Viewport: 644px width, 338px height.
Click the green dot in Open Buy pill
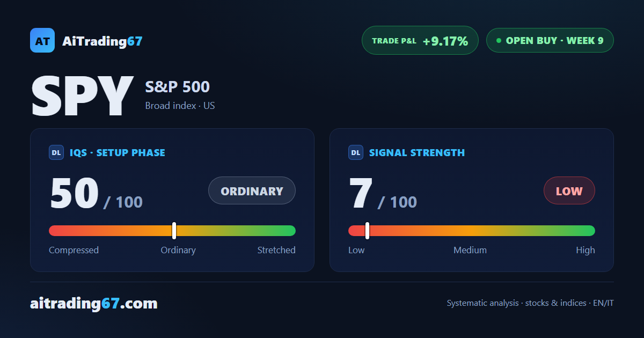(x=499, y=40)
